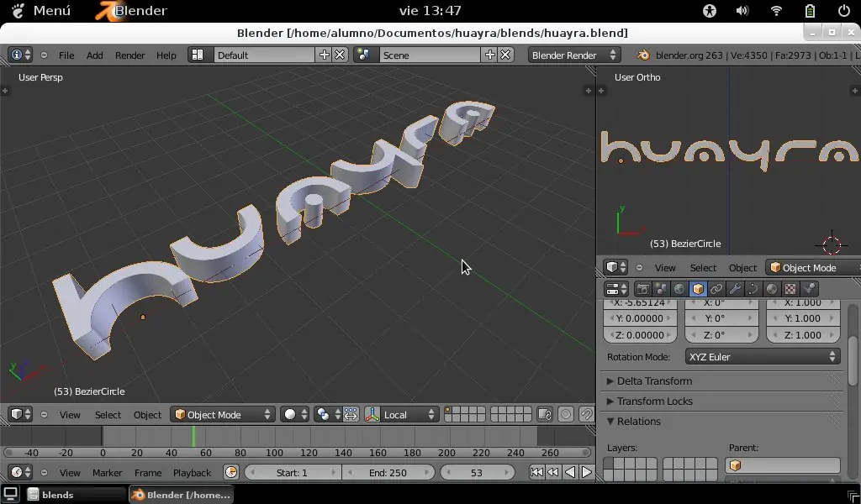The width and height of the screenshot is (861, 504).
Task: Switch to the Scene properties tab
Action: click(x=661, y=289)
